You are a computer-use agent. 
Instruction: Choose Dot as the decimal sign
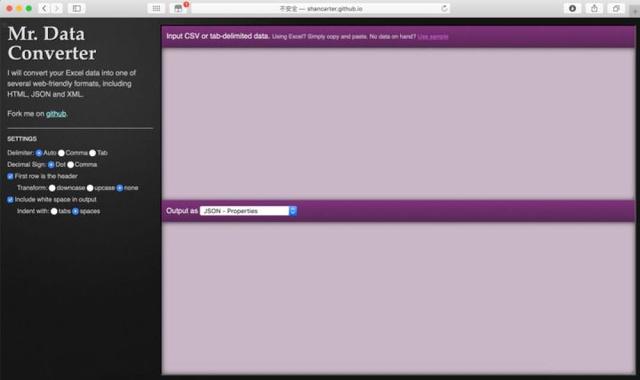pyautogui.click(x=51, y=165)
